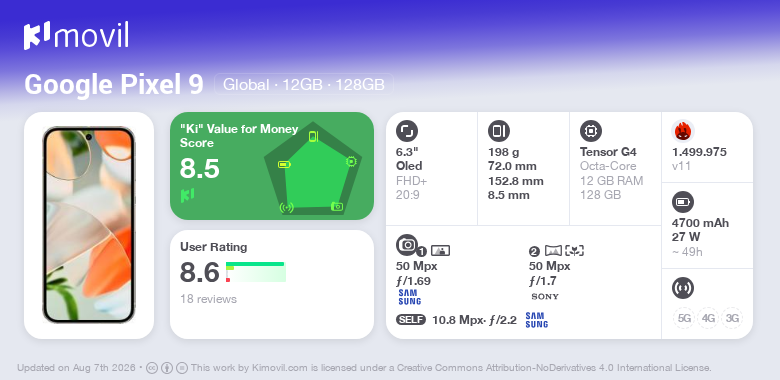Click the battery icon above 4700 mAh
Viewport: 780px width, 380px height.
[683, 202]
